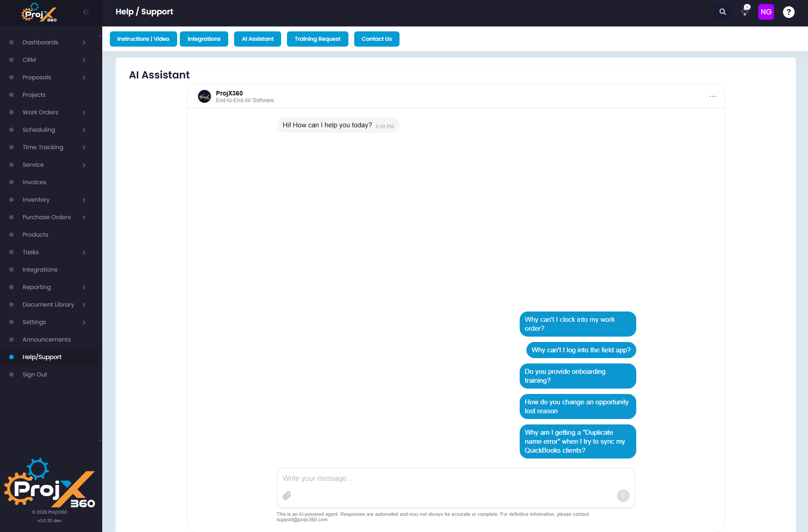The image size is (808, 532).
Task: Ask "Why can't I log into the field app?"
Action: (x=581, y=350)
